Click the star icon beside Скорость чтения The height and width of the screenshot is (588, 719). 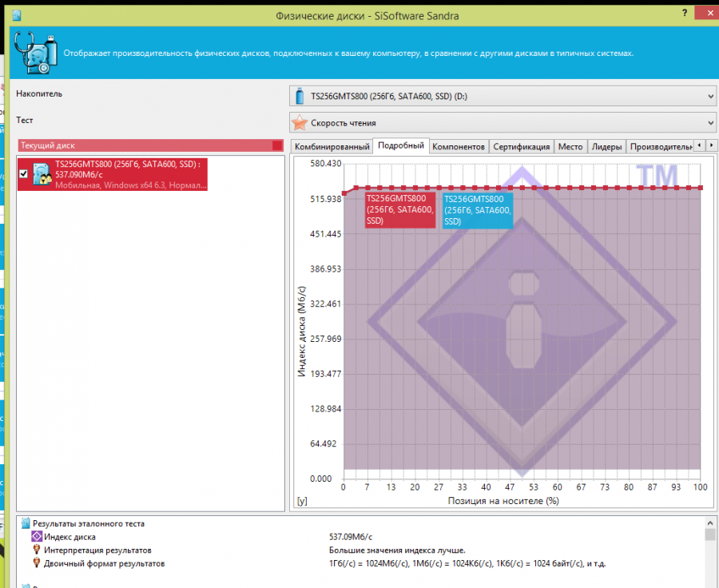[x=299, y=123]
